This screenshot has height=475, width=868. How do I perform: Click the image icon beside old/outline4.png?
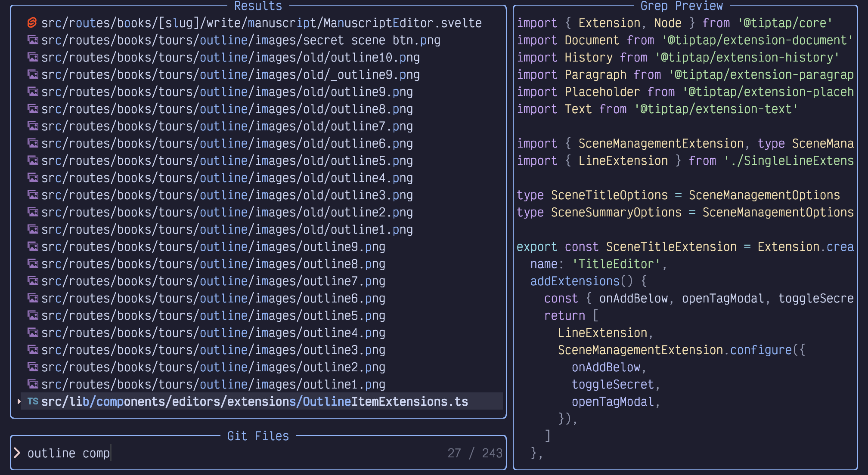coord(33,178)
